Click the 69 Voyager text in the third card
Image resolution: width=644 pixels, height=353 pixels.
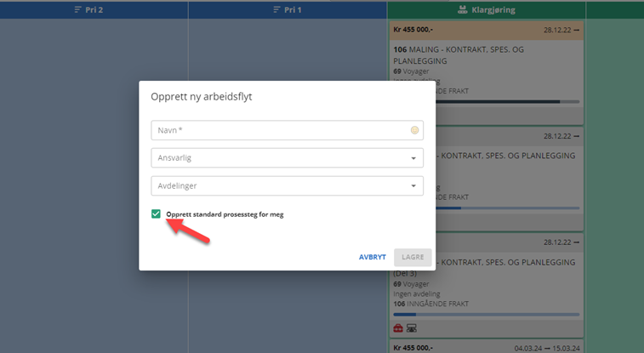(x=411, y=284)
